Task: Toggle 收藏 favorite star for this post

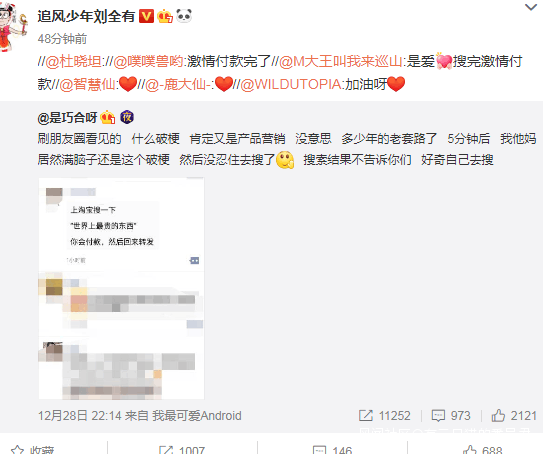Action: coord(33,449)
